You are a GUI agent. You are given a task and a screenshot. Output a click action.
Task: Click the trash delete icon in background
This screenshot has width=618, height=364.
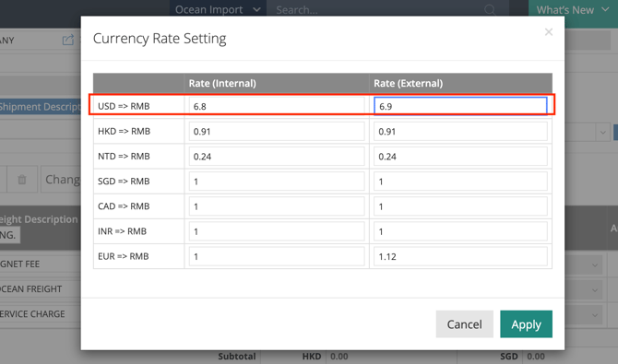coord(22,180)
